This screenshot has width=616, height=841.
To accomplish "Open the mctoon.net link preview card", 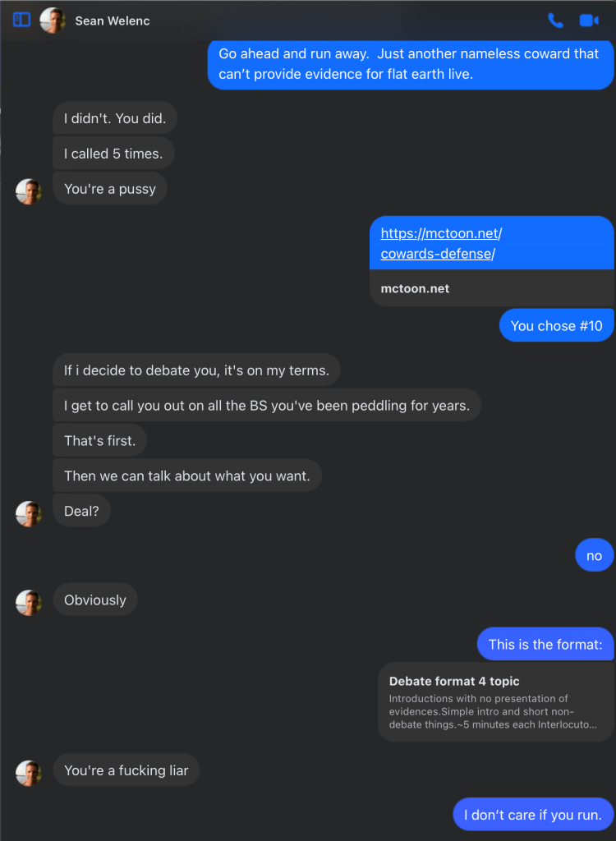I will 491,289.
